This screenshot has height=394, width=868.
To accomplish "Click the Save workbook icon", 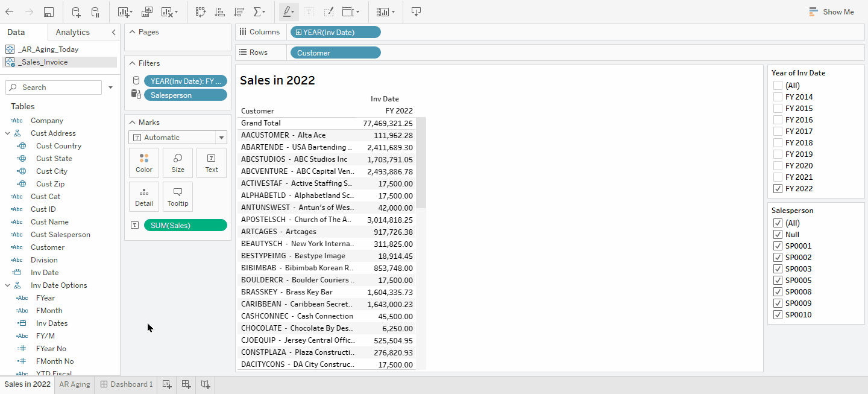I will 49,12.
